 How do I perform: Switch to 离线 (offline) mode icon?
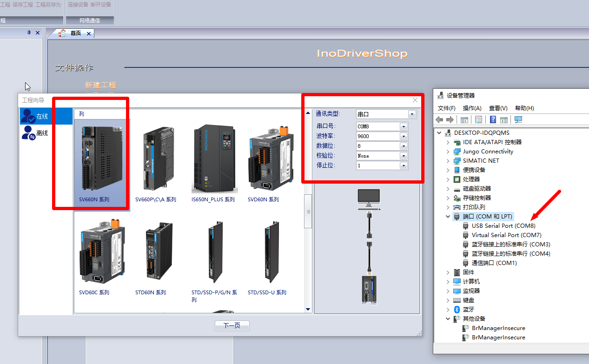pyautogui.click(x=29, y=133)
